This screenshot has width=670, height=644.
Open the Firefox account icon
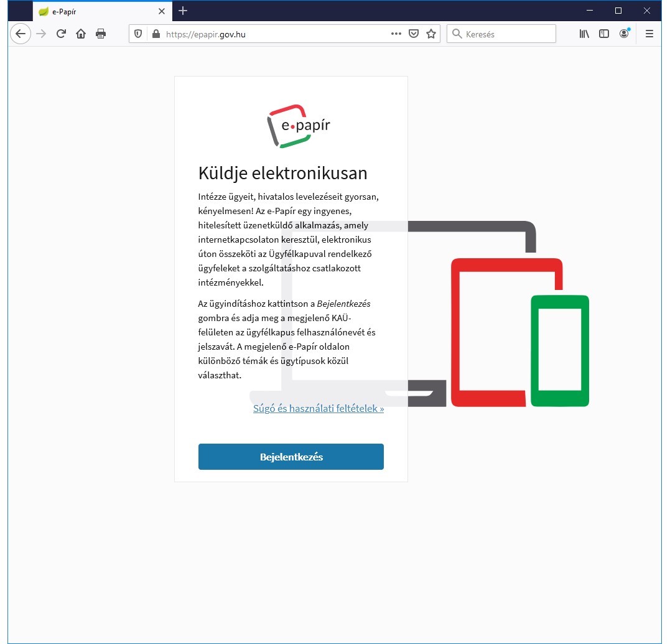[x=625, y=34]
